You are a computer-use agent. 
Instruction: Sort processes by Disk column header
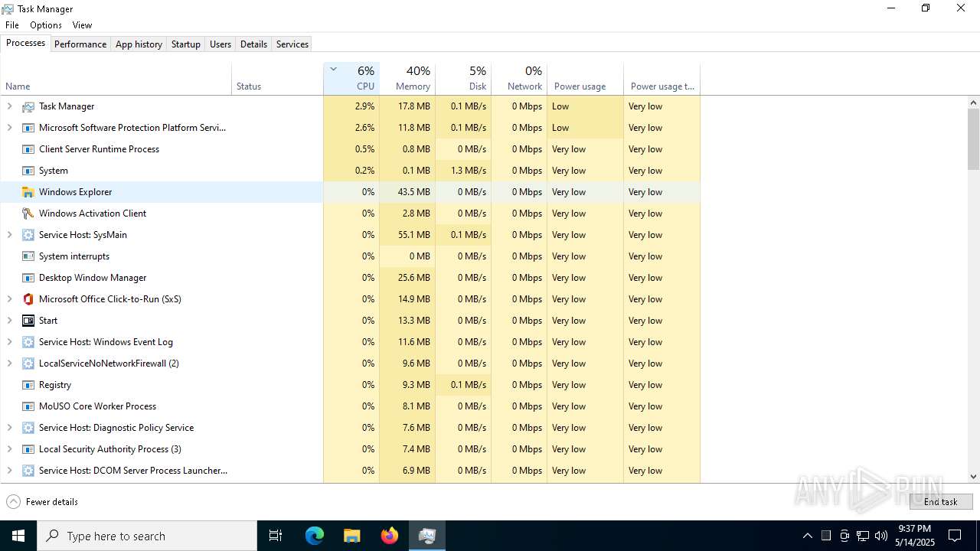click(x=463, y=79)
